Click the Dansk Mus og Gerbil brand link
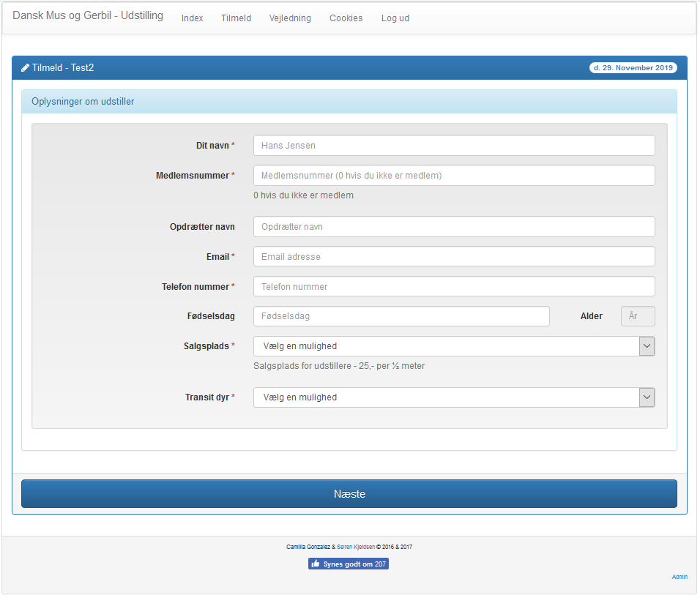Screen dimensions: 700x598 [88, 16]
